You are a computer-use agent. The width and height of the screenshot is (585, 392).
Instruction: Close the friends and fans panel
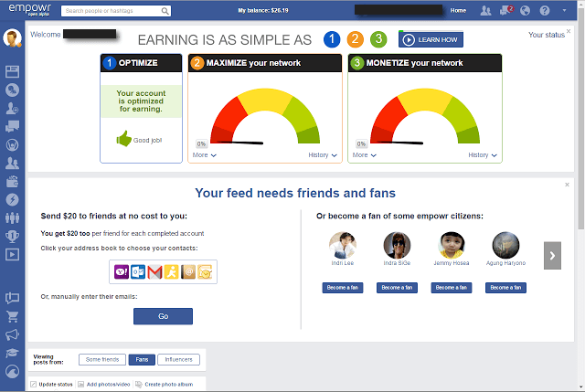[567, 185]
